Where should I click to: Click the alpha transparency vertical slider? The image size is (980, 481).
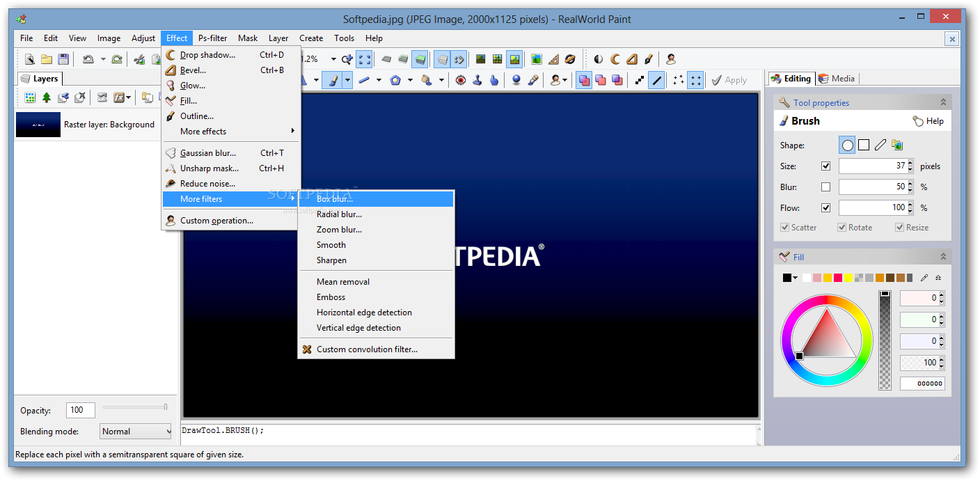(885, 340)
